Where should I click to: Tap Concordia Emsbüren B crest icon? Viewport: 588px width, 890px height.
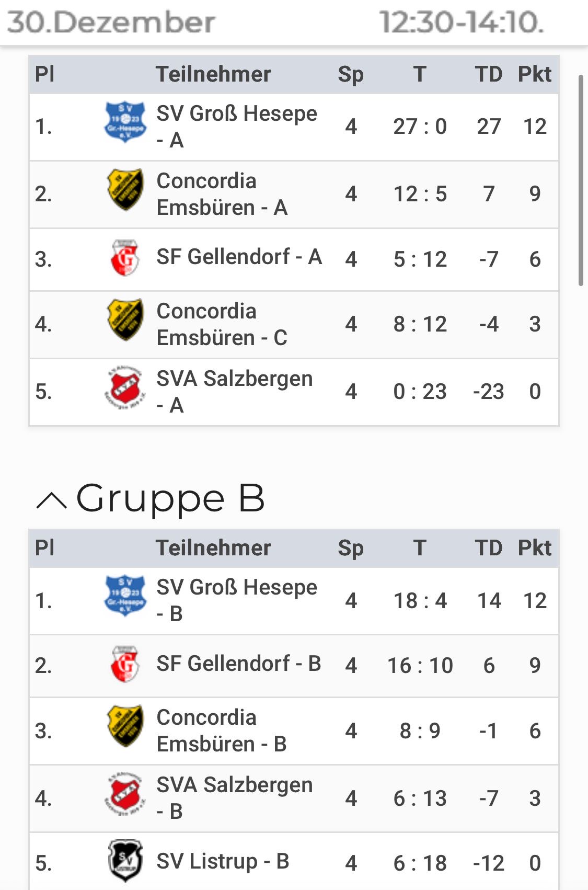(125, 726)
